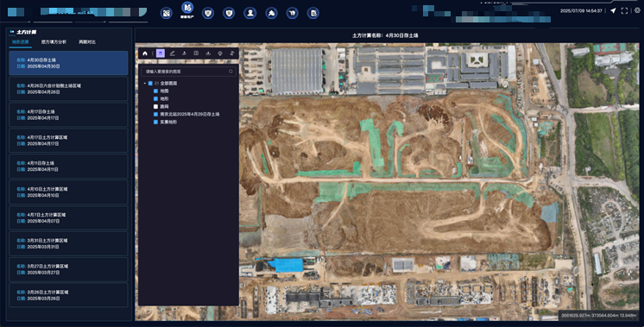Image resolution: width=644 pixels, height=327 pixels.
Task: Enable the 路网 layer checkbox
Action: (x=155, y=107)
